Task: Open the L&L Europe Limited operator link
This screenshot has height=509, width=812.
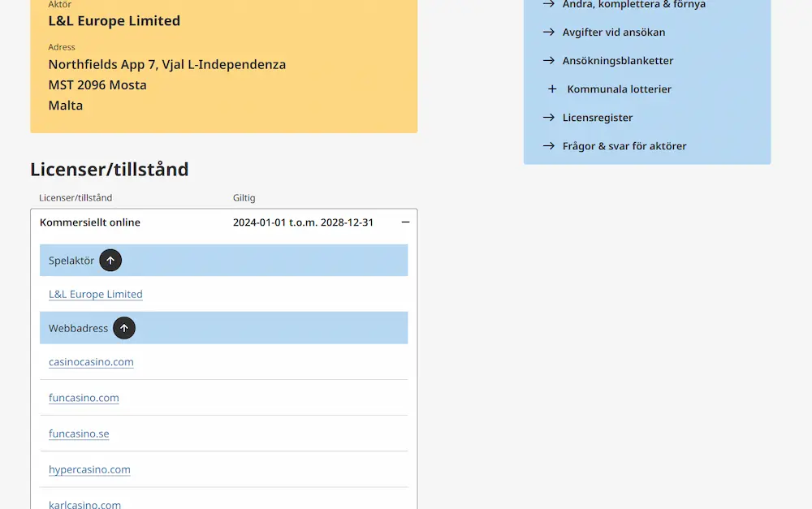Action: [95, 294]
